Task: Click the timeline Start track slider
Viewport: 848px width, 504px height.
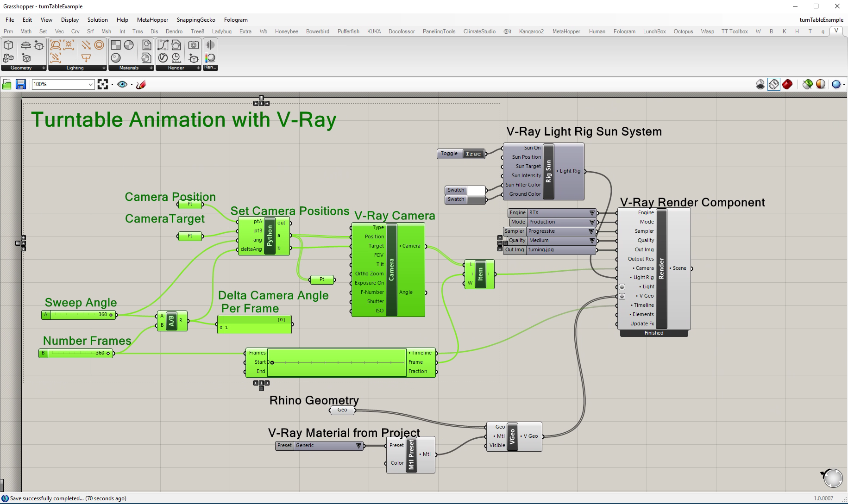Action: (x=337, y=362)
